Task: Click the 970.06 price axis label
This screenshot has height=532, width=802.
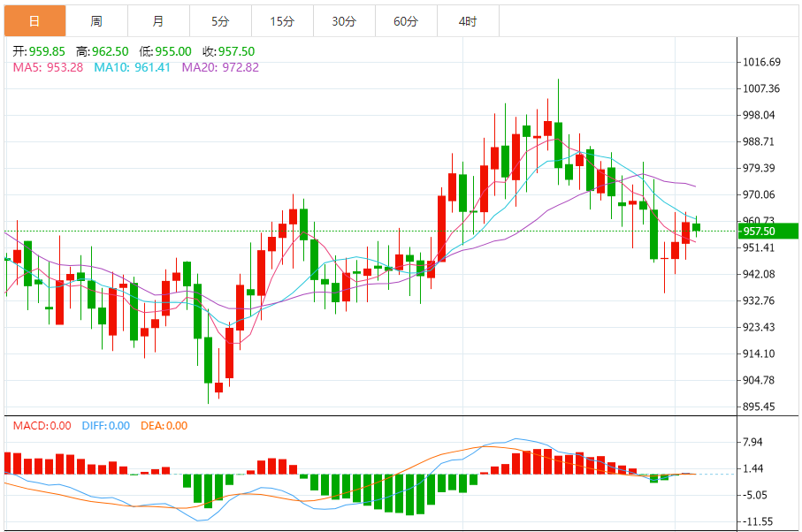Action: pos(759,194)
